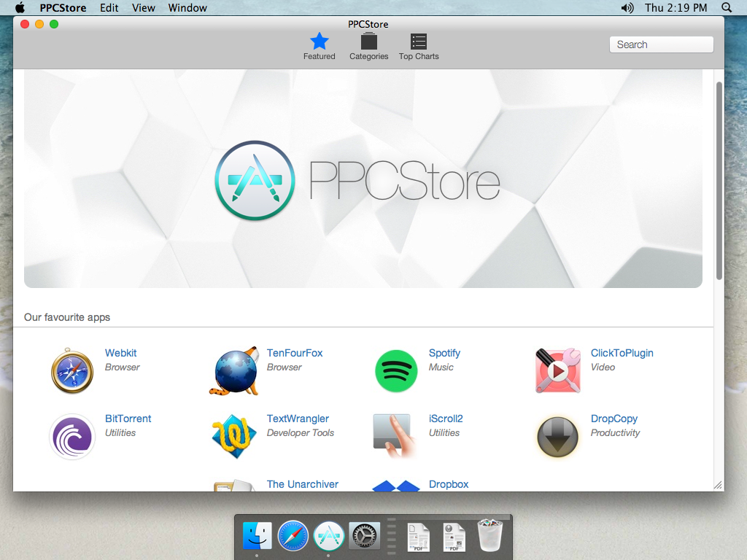Open the Featured star tab
Screen dimensions: 747x560
point(320,47)
